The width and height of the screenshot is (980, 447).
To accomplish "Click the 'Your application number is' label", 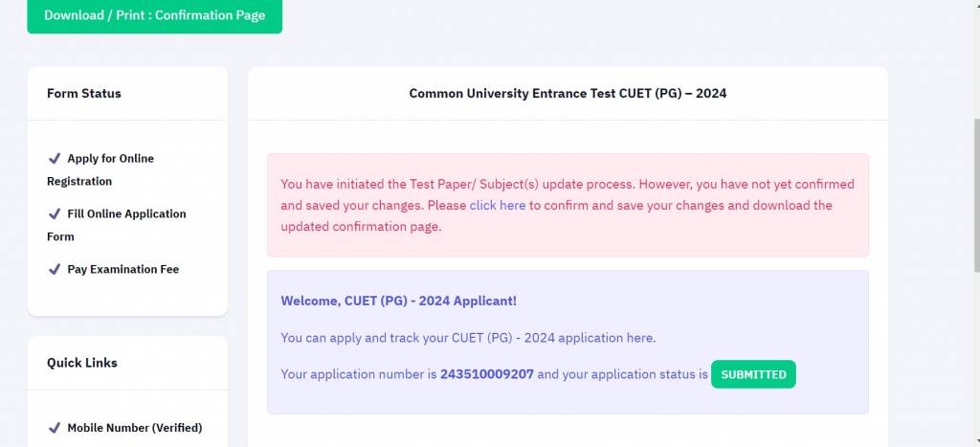I will tap(359, 374).
